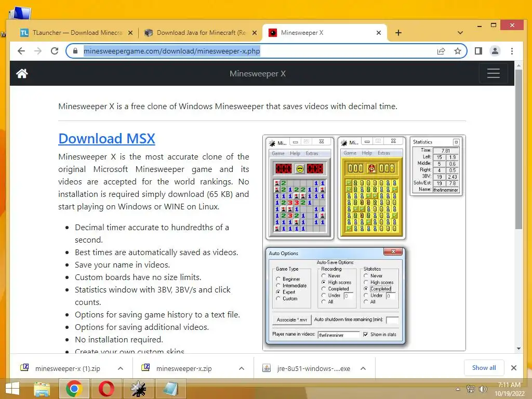This screenshot has height=399, width=532.
Task: Expand options for minesweeper-x.zip download
Action: [x=242, y=368]
